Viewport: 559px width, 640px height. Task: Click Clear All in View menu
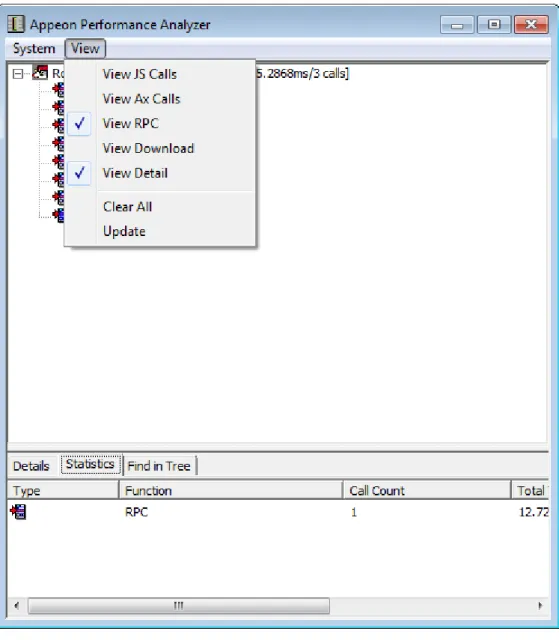(x=160, y=207)
